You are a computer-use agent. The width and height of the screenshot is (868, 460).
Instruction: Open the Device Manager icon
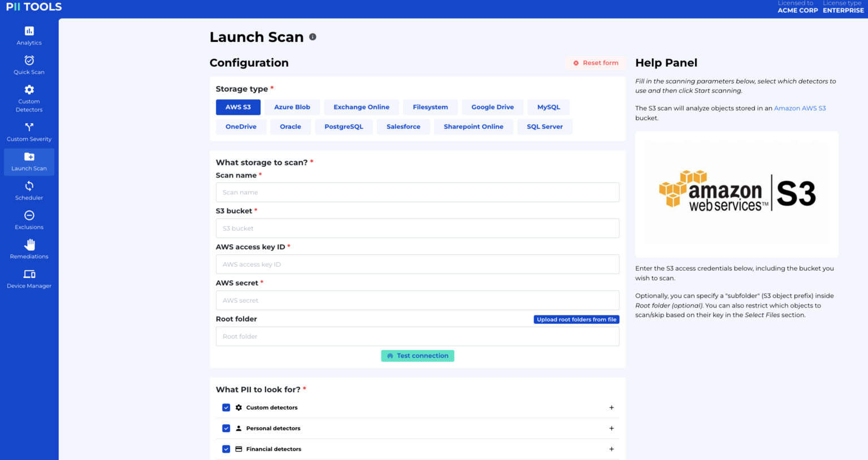(29, 274)
